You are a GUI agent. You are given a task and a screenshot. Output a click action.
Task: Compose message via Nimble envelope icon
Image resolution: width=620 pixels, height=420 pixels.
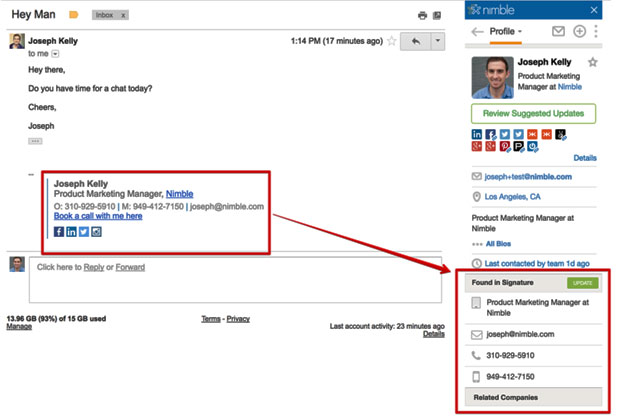point(558,31)
